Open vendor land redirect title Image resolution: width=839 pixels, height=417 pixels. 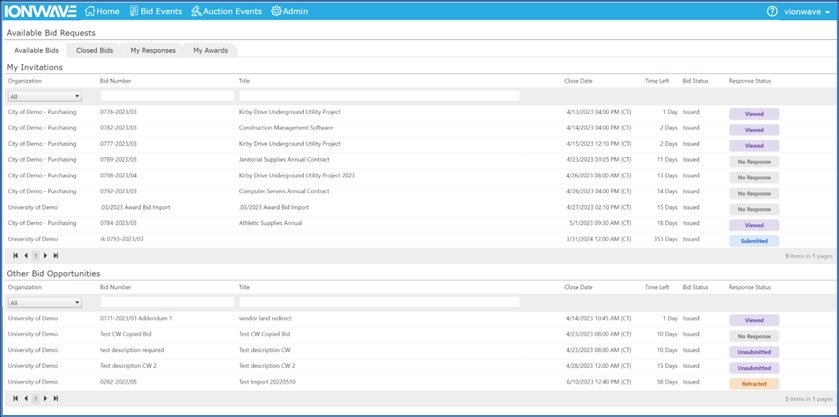(265, 318)
